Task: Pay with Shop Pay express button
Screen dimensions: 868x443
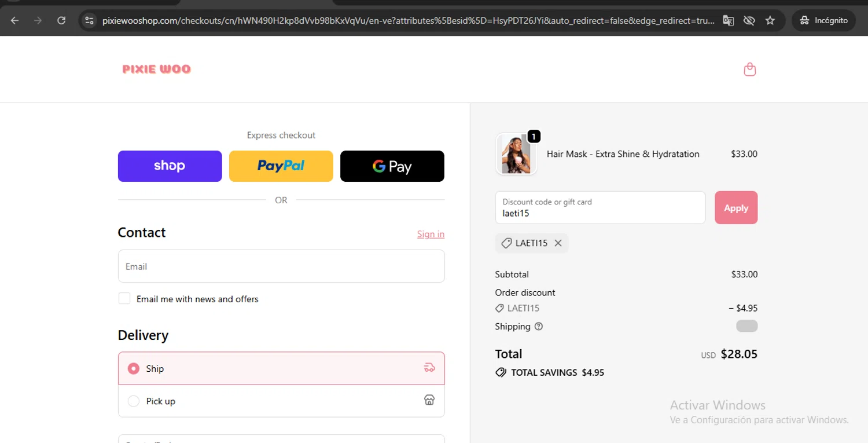Action: click(170, 166)
